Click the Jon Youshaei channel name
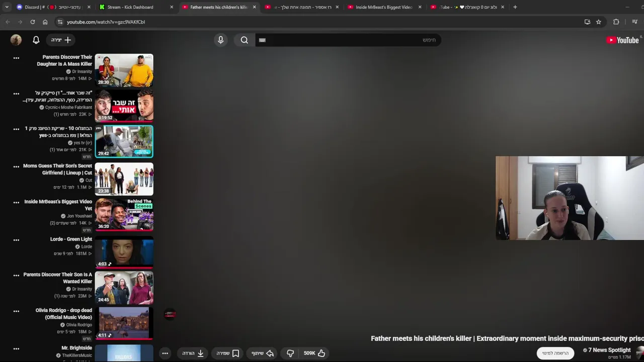 [x=79, y=216]
